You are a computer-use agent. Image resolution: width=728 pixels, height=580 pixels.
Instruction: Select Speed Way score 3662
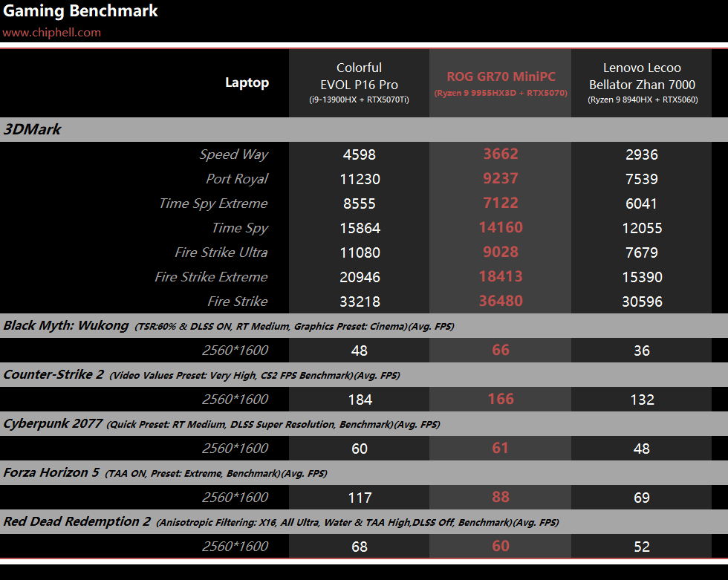point(501,154)
